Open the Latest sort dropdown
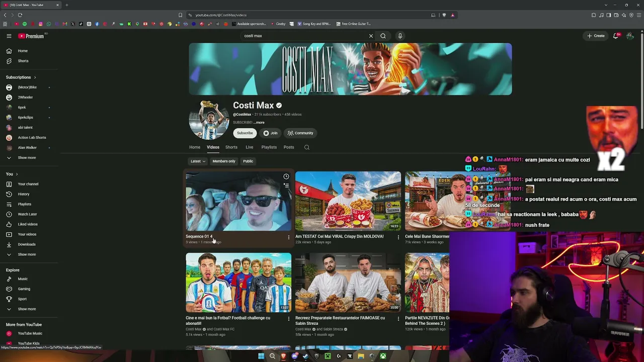 coord(198,161)
